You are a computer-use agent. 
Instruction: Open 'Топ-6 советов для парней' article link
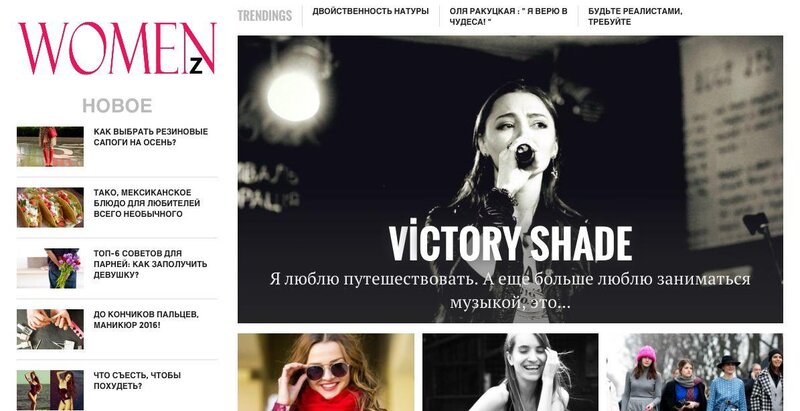click(x=150, y=264)
